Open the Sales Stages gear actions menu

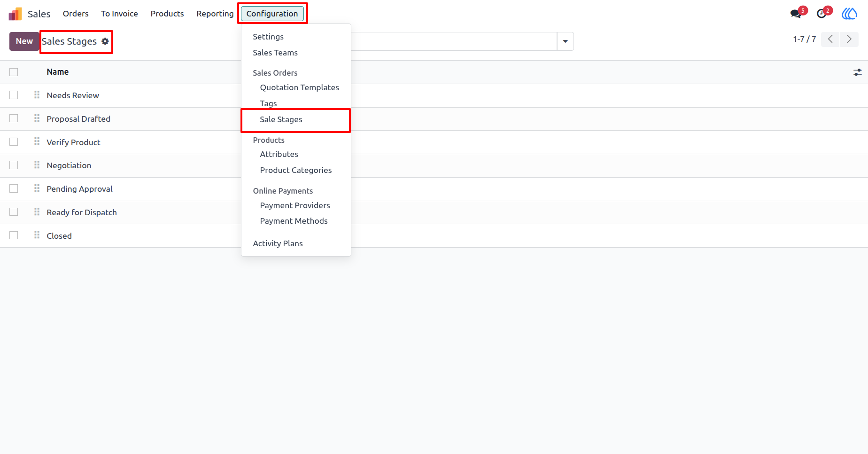[105, 41]
